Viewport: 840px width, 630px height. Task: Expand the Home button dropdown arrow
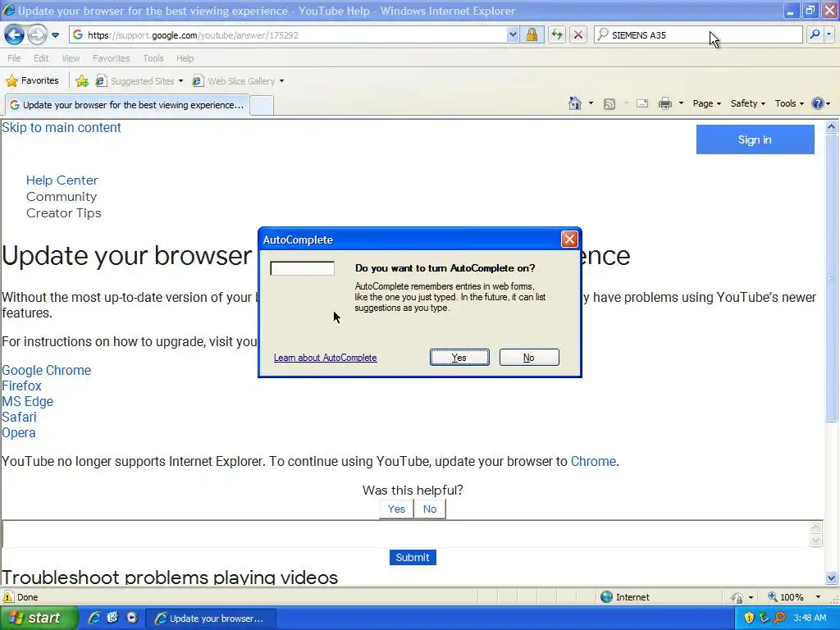coord(591,103)
